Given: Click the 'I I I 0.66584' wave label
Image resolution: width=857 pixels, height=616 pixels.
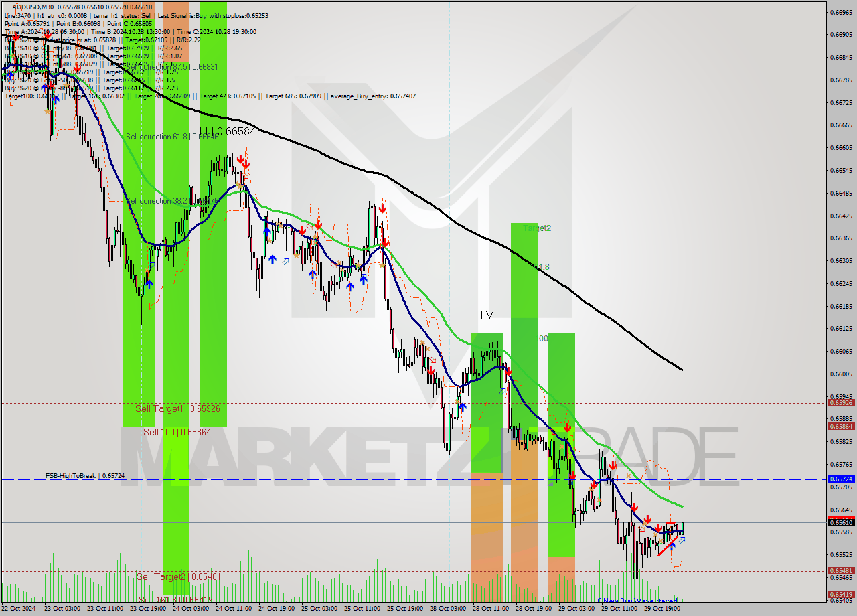Looking at the screenshot, I should coord(228,132).
